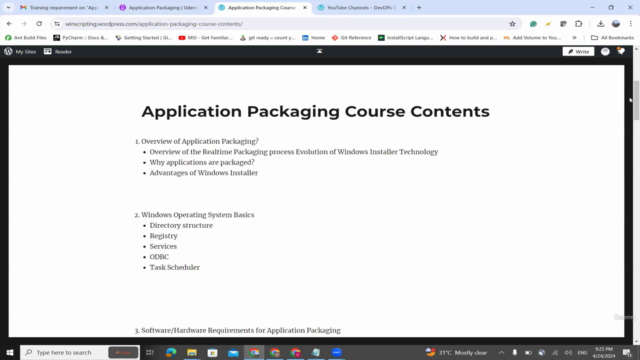Go back to the previous page
The image size is (640, 360).
point(9,24)
